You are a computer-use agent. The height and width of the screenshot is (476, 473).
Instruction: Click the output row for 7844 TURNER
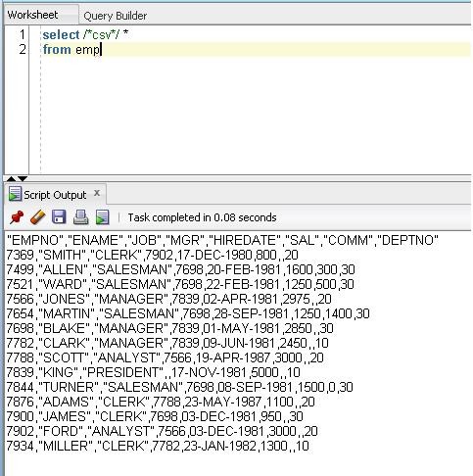click(179, 387)
